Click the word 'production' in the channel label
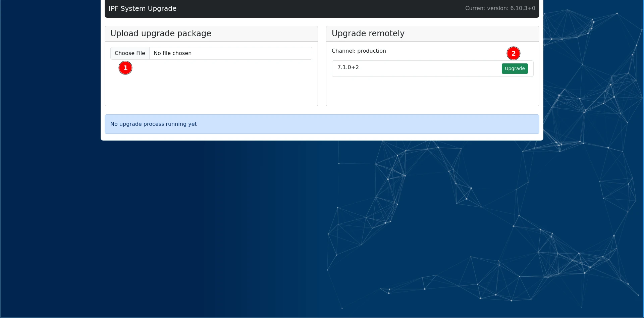Viewport: 644px width, 318px height. pyautogui.click(x=372, y=51)
